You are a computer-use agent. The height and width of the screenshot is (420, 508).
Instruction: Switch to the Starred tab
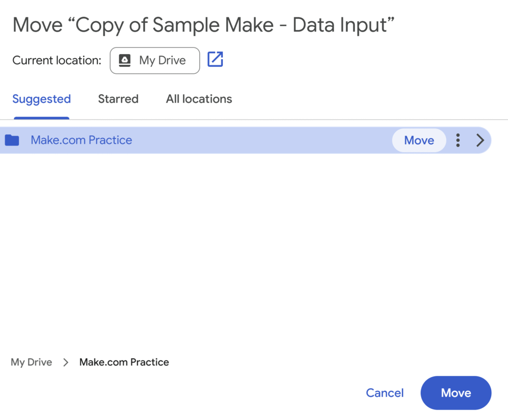(118, 99)
